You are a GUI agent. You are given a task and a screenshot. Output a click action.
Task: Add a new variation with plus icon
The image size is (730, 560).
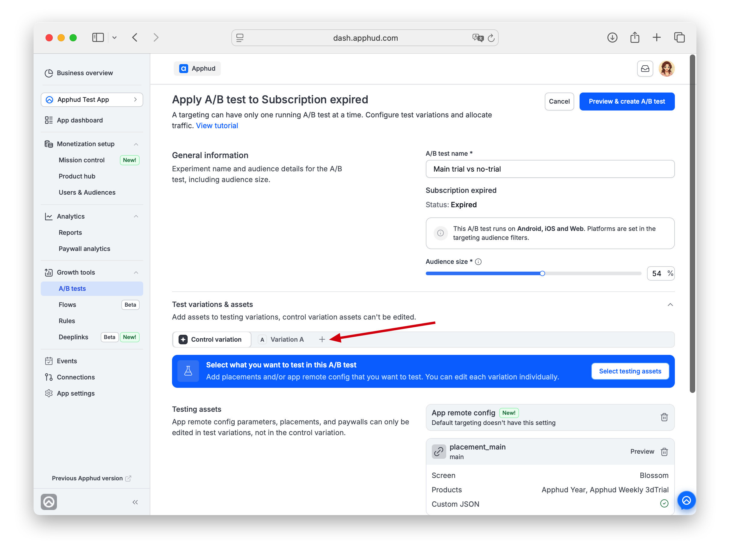click(322, 339)
